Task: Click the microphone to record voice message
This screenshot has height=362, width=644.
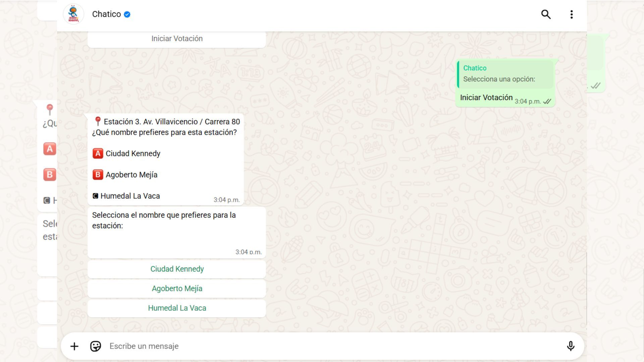Action: point(571,346)
